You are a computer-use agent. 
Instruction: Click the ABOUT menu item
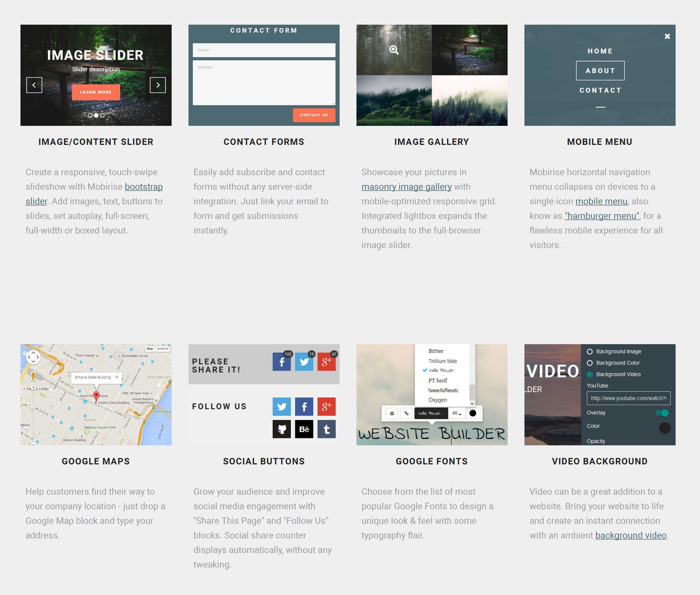pos(600,71)
